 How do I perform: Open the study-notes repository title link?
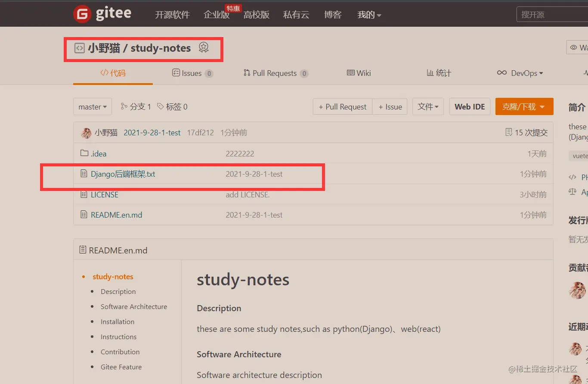161,48
